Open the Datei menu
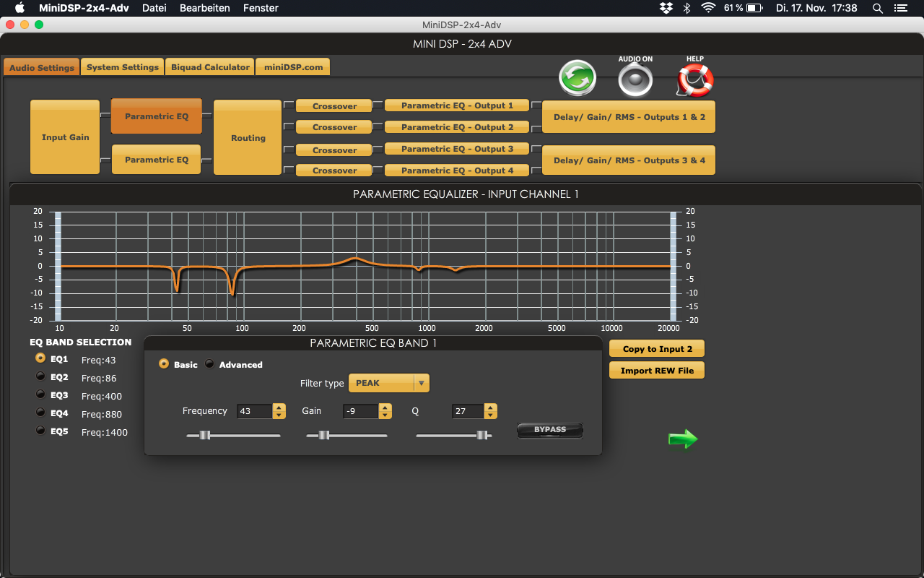The height and width of the screenshot is (578, 924). click(x=154, y=8)
